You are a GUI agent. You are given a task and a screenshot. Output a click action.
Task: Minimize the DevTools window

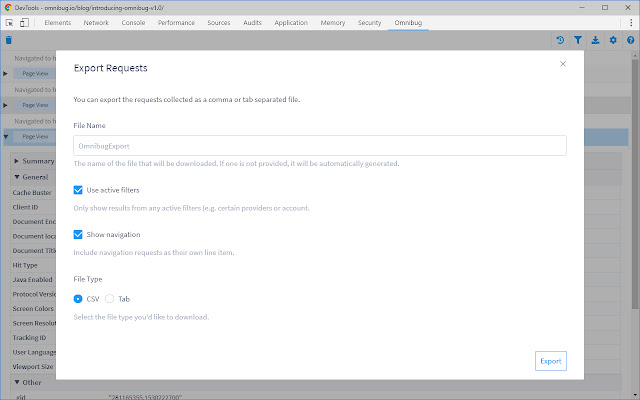pos(582,7)
